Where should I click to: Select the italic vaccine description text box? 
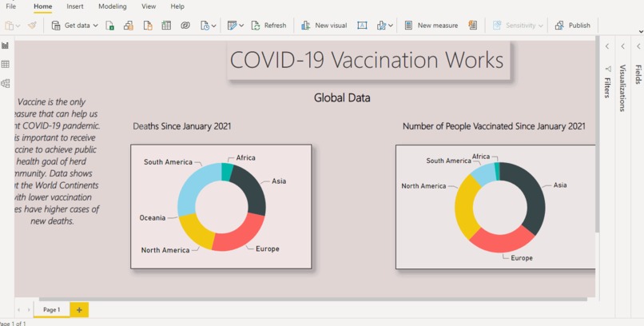click(x=56, y=161)
